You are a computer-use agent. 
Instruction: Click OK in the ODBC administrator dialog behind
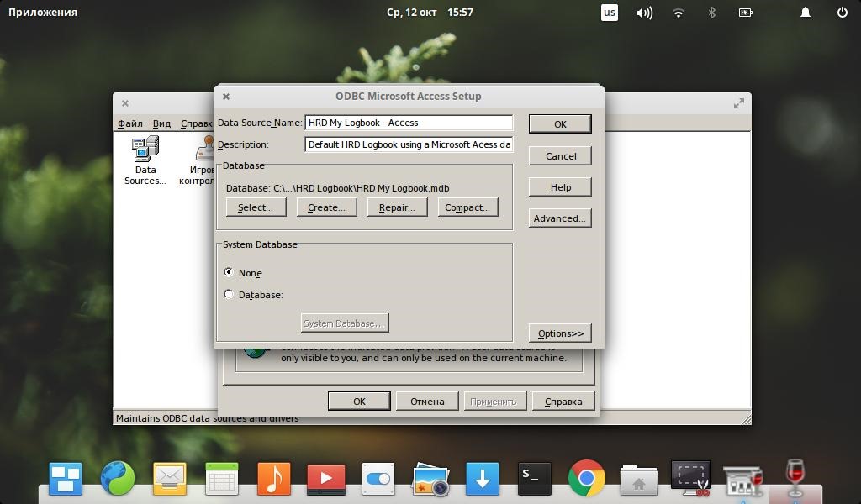(x=359, y=401)
